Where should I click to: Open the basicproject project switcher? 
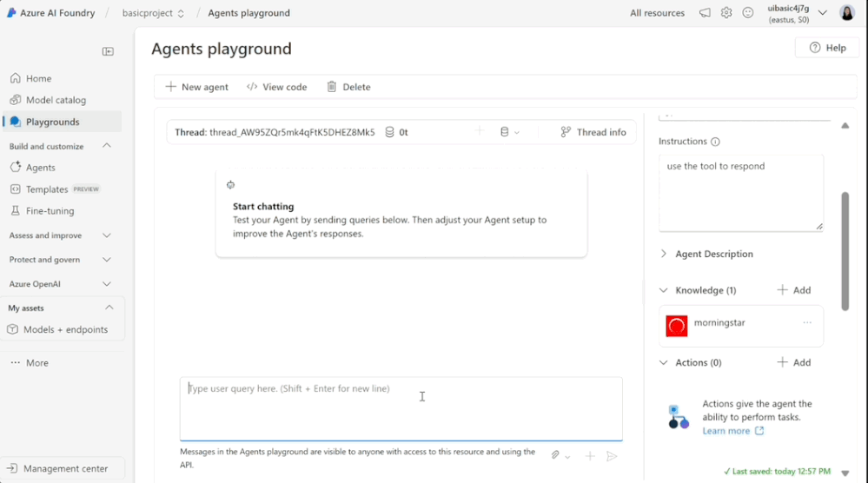coord(153,13)
